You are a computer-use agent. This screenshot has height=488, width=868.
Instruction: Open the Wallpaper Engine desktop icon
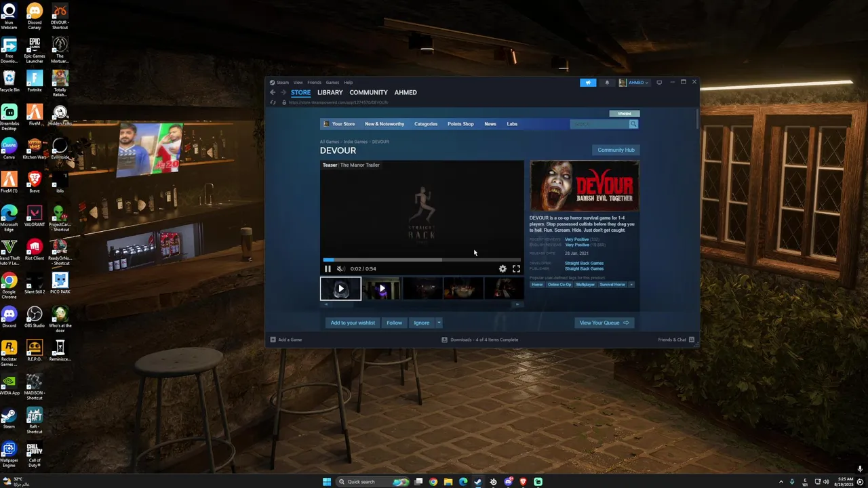pos(9,454)
